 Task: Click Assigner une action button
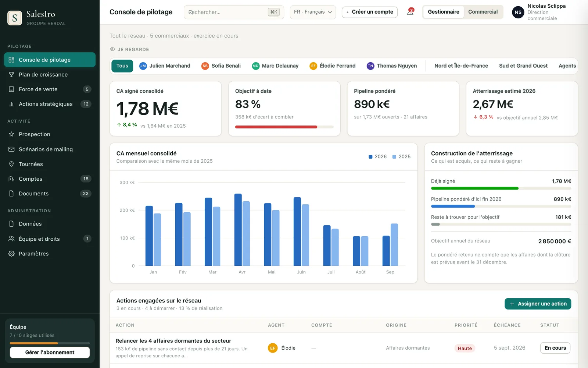pyautogui.click(x=538, y=304)
